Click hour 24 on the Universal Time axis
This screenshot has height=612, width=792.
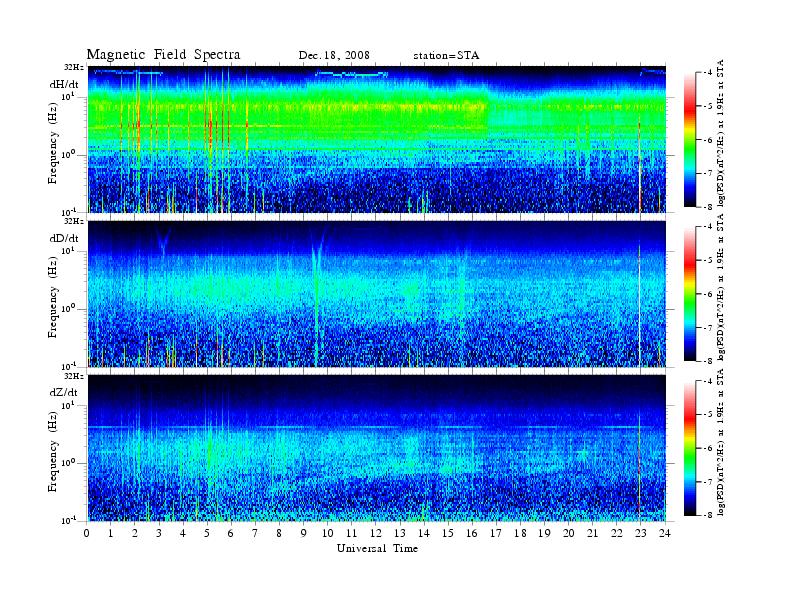pyautogui.click(x=665, y=533)
